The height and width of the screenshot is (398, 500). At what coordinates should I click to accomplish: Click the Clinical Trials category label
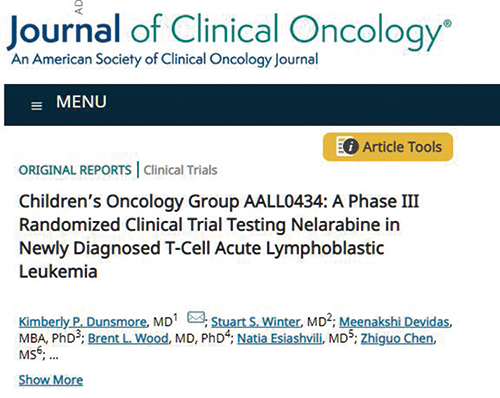[x=180, y=170]
